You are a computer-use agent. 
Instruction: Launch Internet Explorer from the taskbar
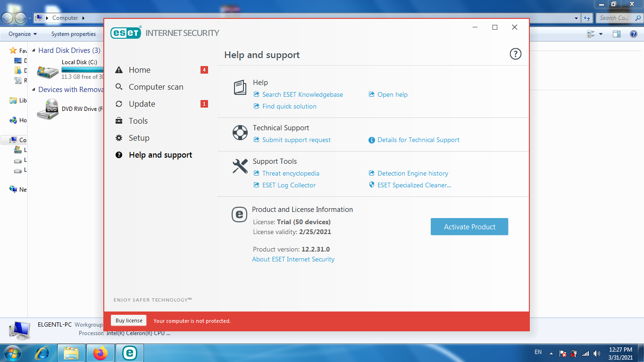tap(42, 353)
